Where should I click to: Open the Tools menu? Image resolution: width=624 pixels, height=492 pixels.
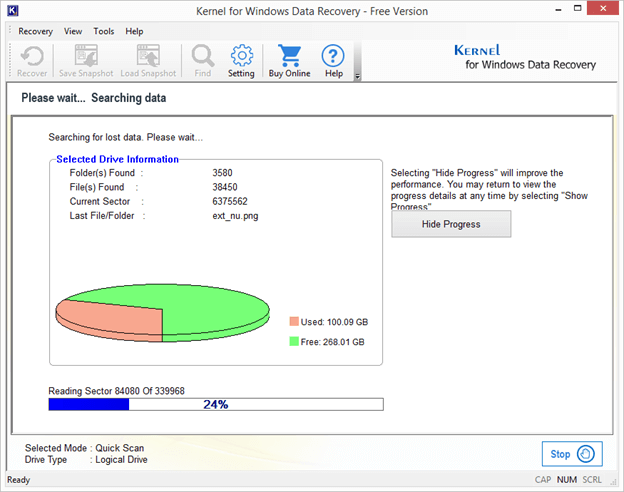[103, 31]
